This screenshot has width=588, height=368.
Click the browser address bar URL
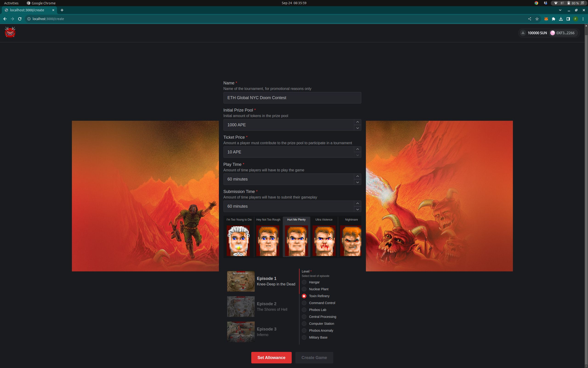[48, 19]
